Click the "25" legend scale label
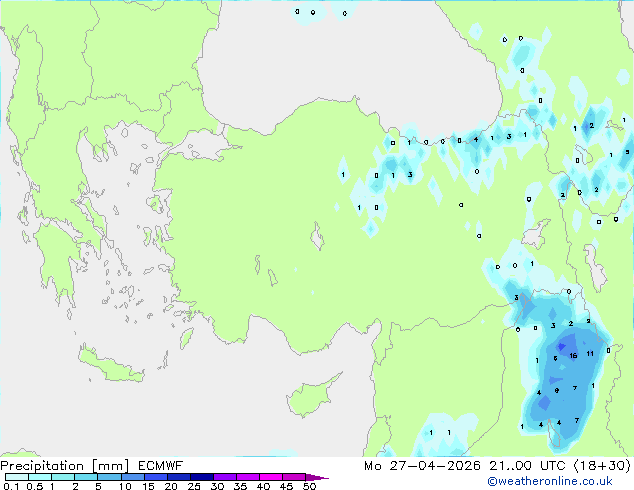 point(194,486)
